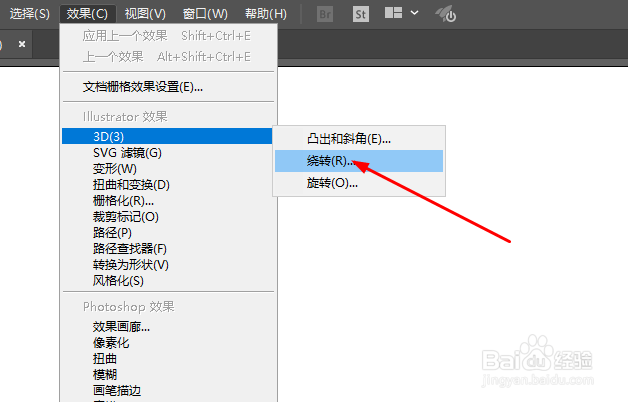
Task: Open the 路径查找器(F) submenu
Action: [167, 249]
